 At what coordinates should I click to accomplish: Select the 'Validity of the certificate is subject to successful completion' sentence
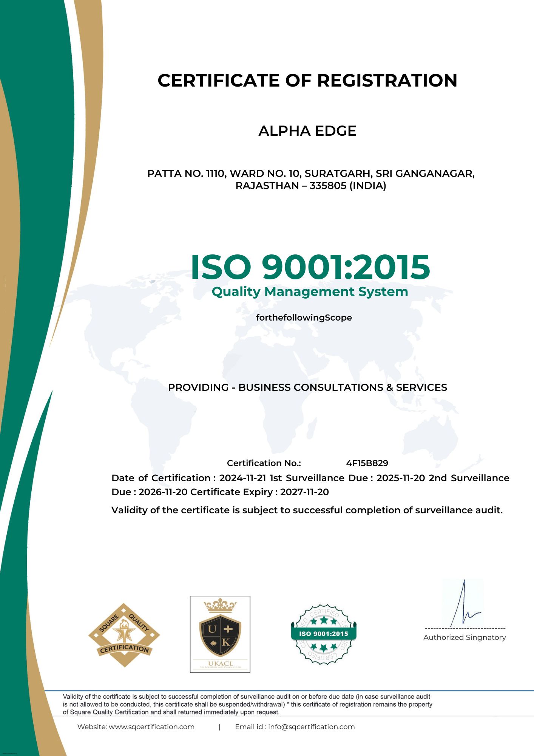tap(307, 510)
